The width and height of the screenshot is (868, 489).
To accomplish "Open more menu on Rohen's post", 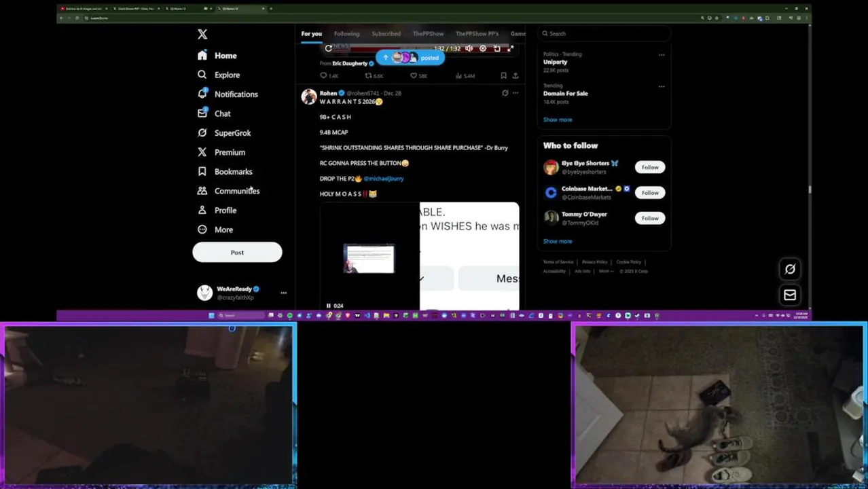I will tap(516, 93).
